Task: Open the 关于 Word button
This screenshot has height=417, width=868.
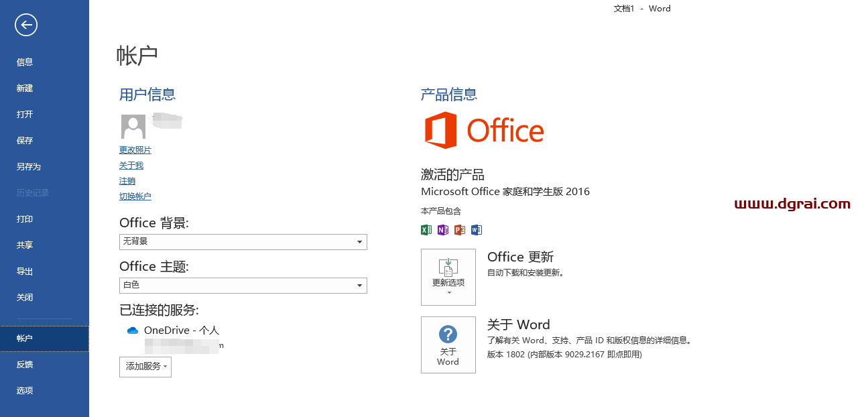Action: pyautogui.click(x=448, y=345)
